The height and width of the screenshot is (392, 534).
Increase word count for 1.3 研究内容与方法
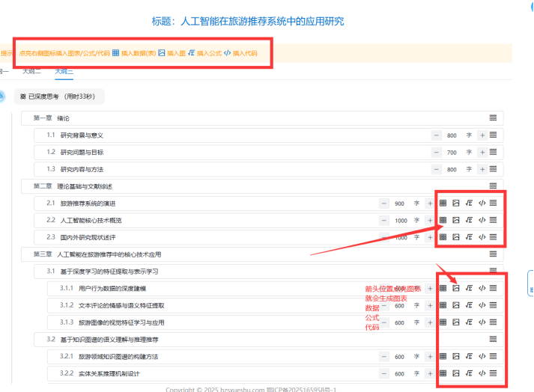tap(482, 169)
